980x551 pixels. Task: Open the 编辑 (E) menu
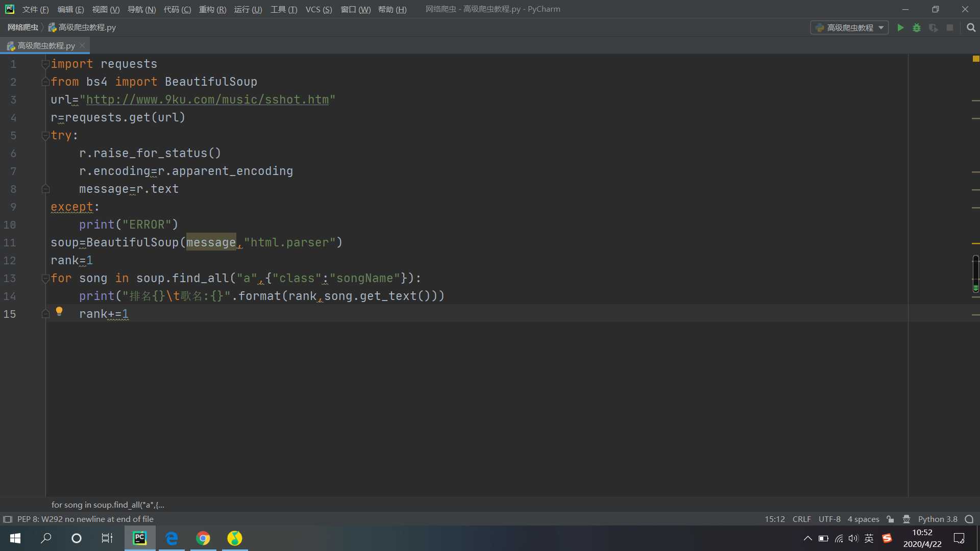click(x=70, y=9)
